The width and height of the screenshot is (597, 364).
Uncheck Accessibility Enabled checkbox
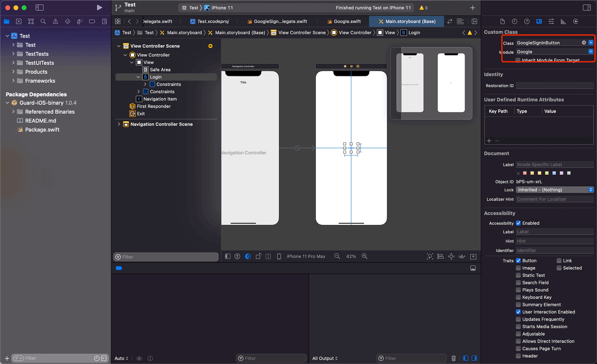click(518, 223)
